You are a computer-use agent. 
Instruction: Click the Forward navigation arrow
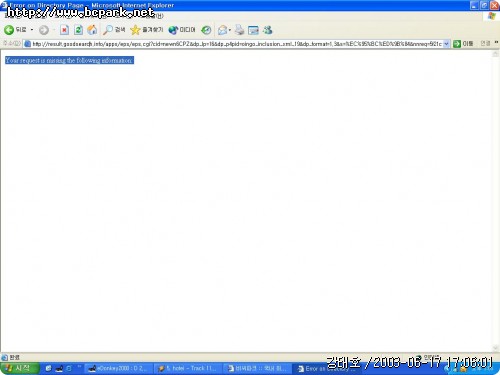(44, 30)
